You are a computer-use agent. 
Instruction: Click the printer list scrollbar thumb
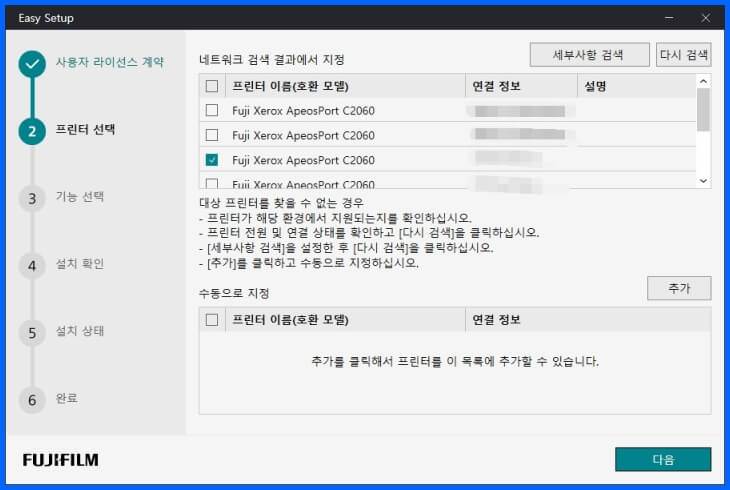tap(703, 110)
